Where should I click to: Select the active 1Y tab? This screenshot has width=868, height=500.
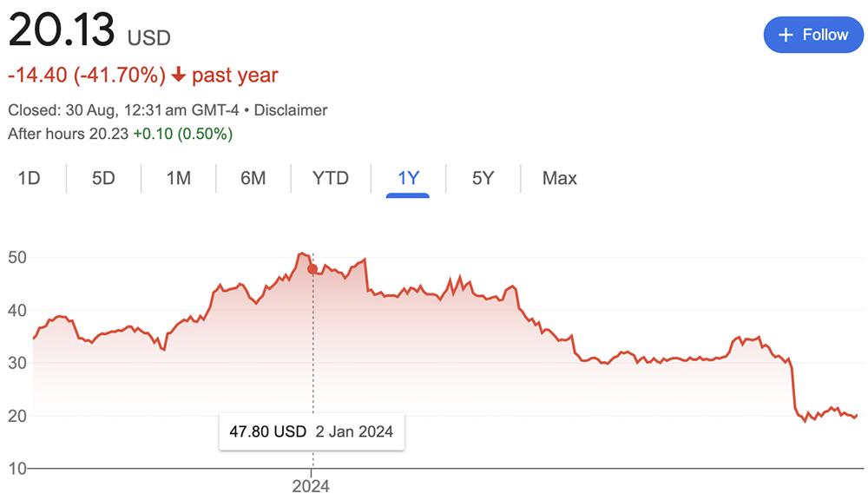408,178
